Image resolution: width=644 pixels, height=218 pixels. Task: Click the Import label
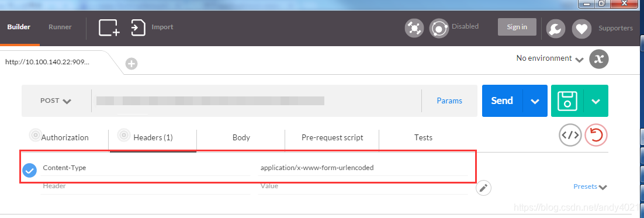[x=162, y=27]
